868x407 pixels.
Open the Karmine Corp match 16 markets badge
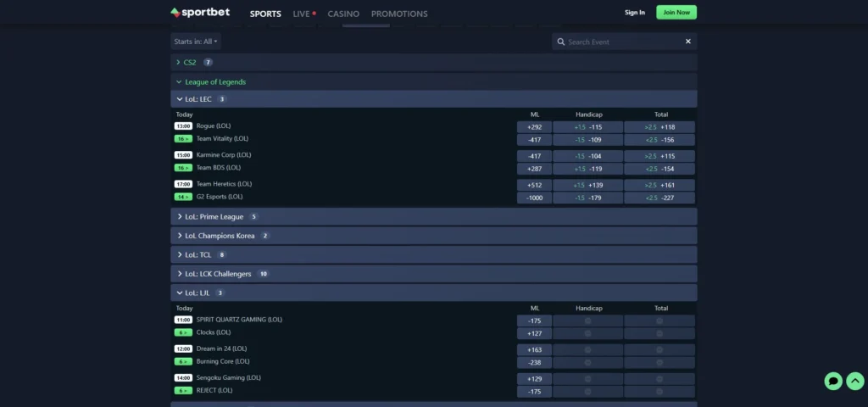(183, 168)
